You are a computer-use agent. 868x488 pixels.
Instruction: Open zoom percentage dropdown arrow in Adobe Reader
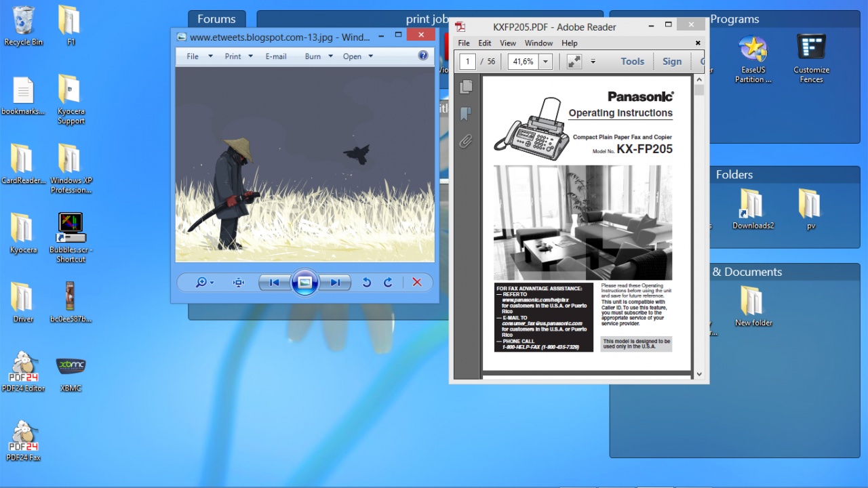(546, 62)
